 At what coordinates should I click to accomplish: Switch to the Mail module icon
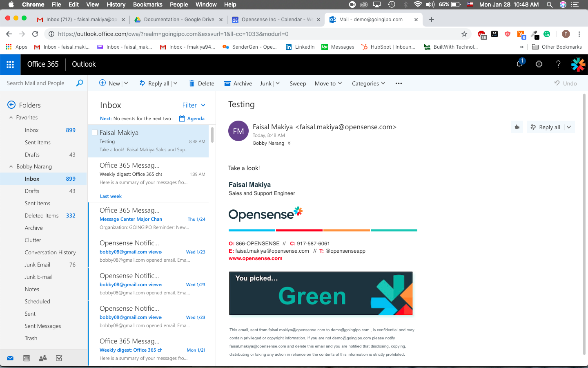click(10, 358)
